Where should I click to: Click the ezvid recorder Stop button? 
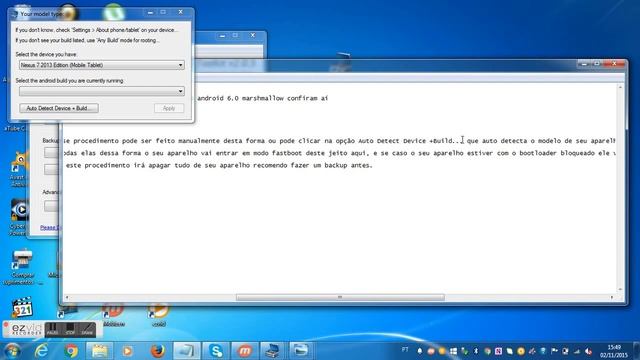(x=70, y=329)
